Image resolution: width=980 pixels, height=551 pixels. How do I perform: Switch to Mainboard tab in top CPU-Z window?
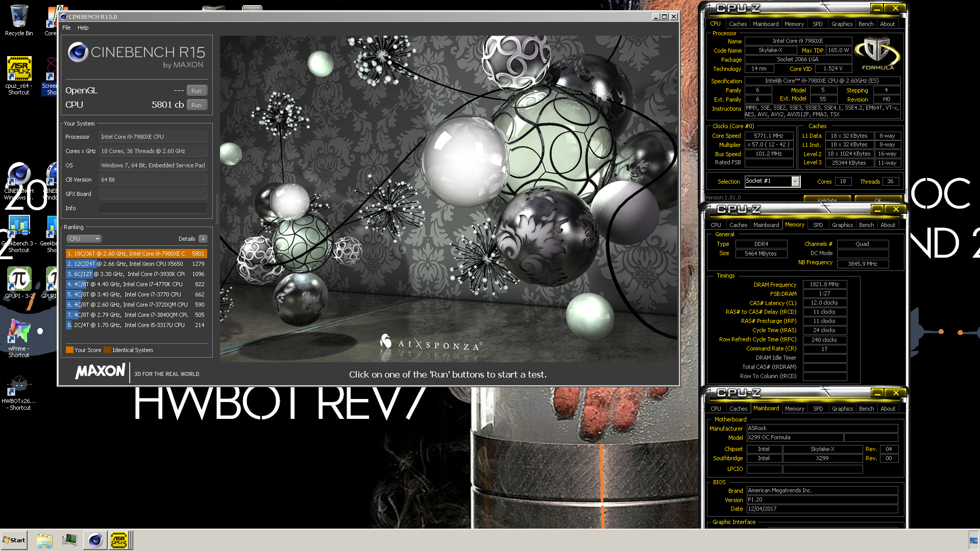pyautogui.click(x=766, y=24)
